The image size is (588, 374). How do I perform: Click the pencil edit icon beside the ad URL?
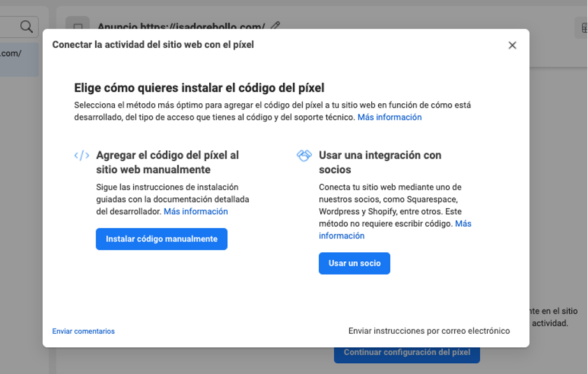tap(276, 26)
